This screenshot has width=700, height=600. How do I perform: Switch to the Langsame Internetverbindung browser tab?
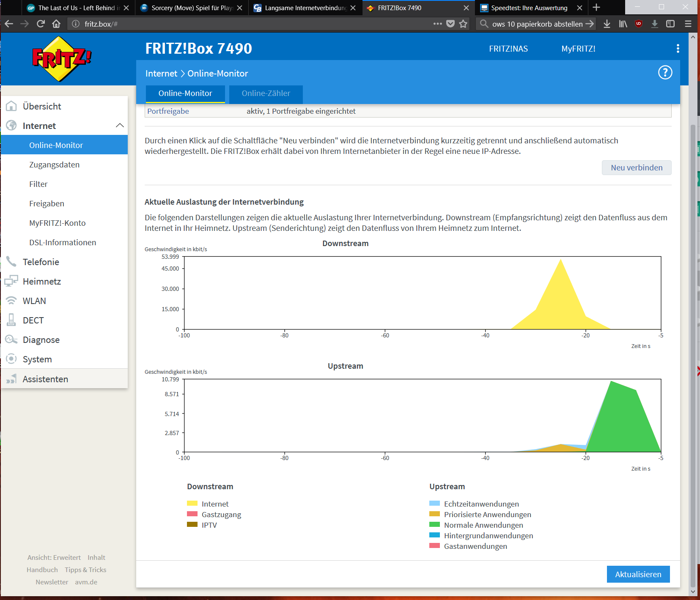[305, 8]
